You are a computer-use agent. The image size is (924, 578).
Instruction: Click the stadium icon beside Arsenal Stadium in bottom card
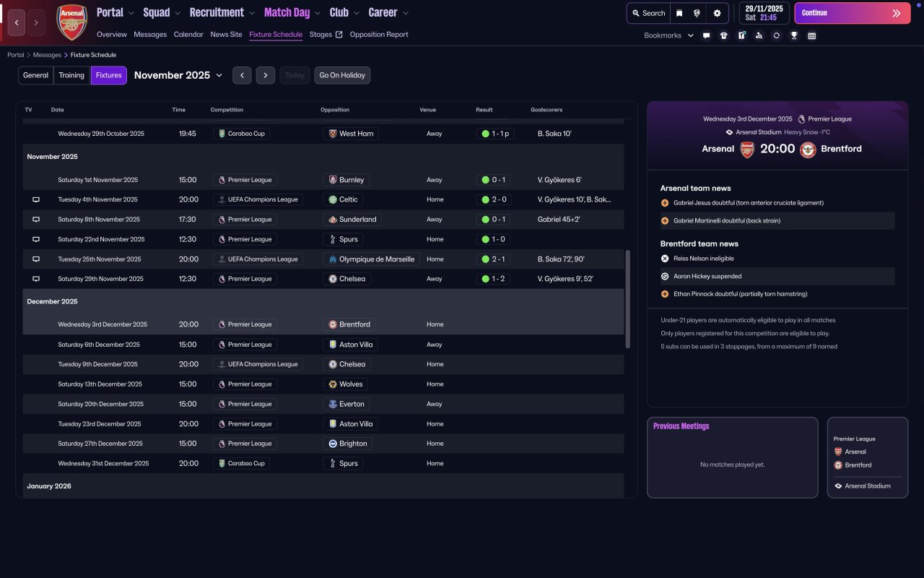pyautogui.click(x=838, y=486)
